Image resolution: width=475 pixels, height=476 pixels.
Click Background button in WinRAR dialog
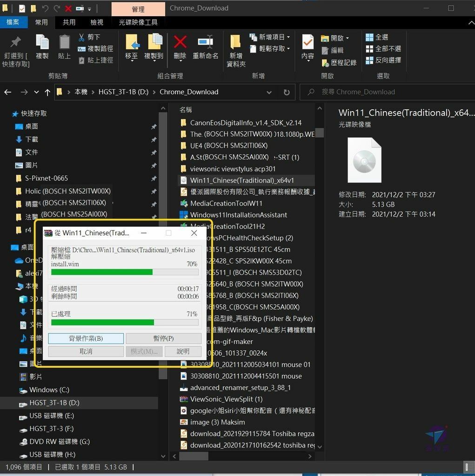click(x=86, y=338)
